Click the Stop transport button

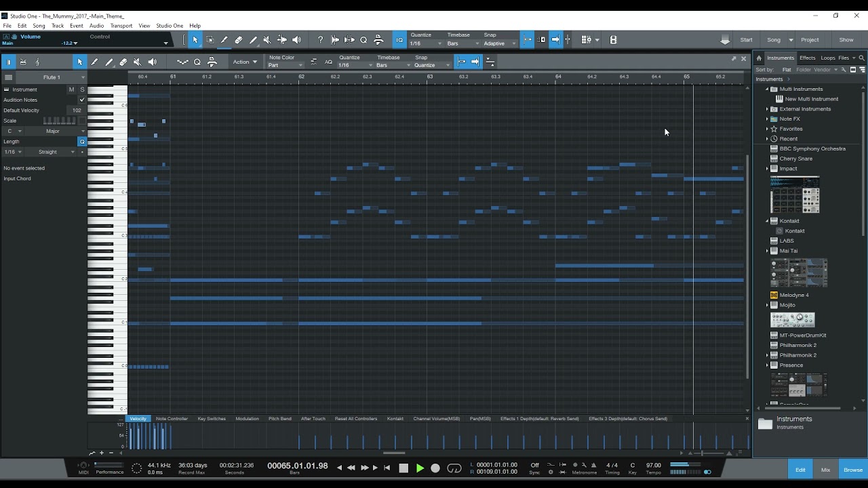403,468
